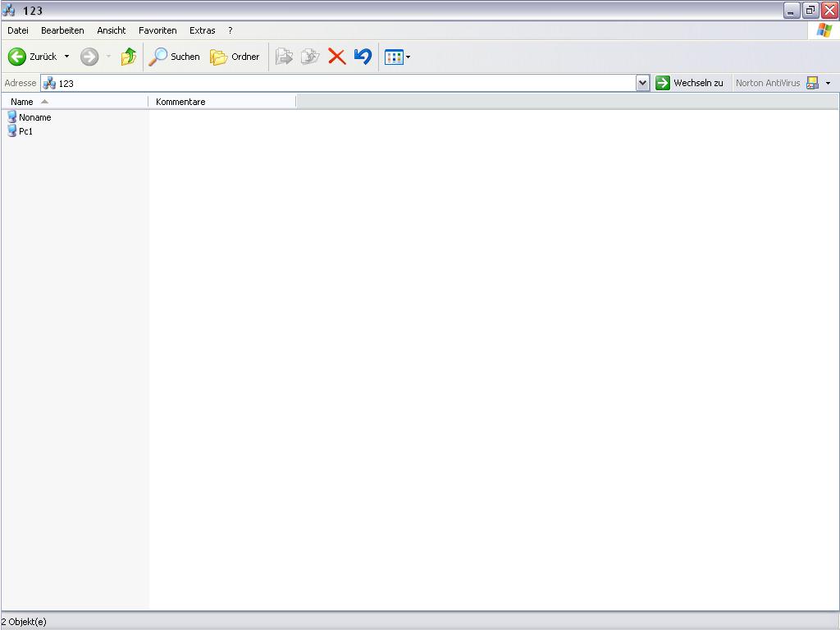
Task: Open the Datei menu
Action: pos(18,30)
